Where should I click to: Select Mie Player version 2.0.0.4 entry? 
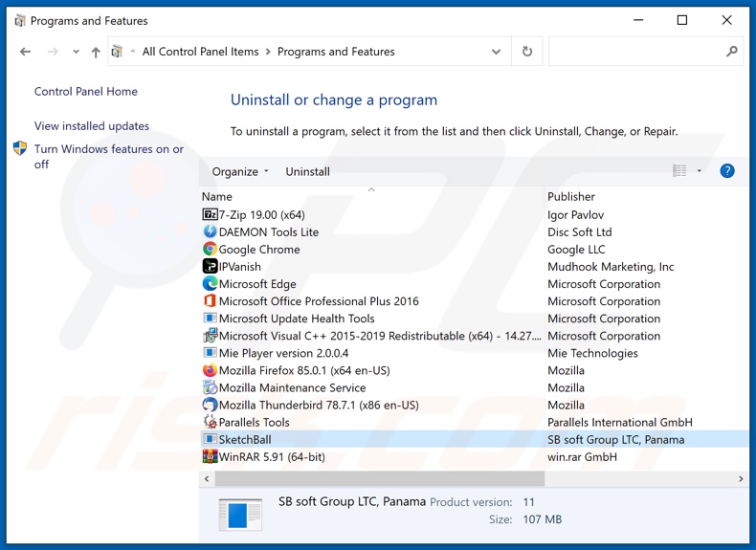pos(283,353)
